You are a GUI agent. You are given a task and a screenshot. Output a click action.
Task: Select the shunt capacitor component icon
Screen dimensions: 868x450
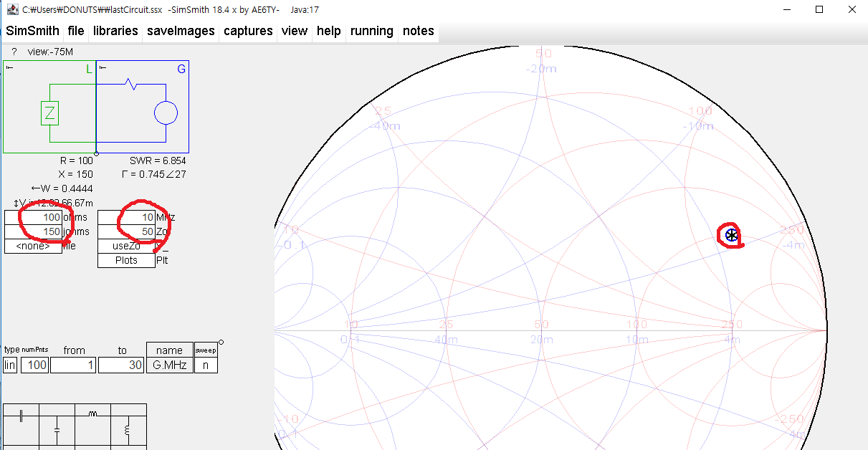57,431
